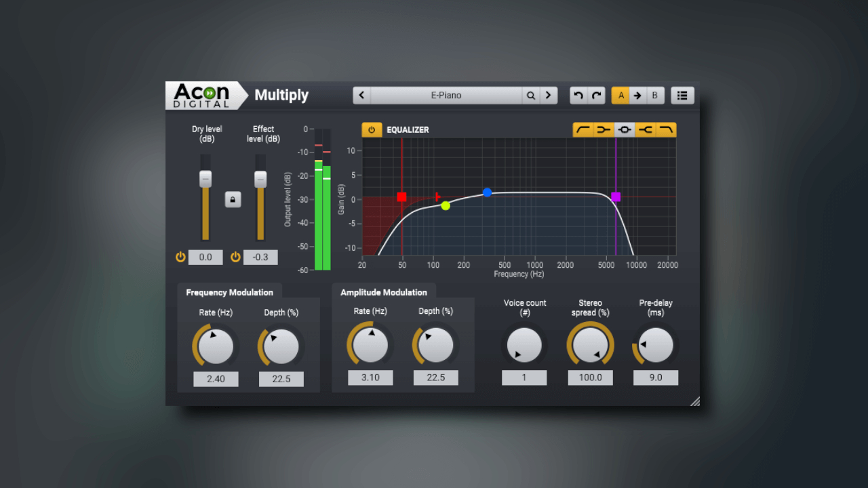868x488 pixels.
Task: Toggle the dry and effect level lock
Action: click(x=233, y=199)
